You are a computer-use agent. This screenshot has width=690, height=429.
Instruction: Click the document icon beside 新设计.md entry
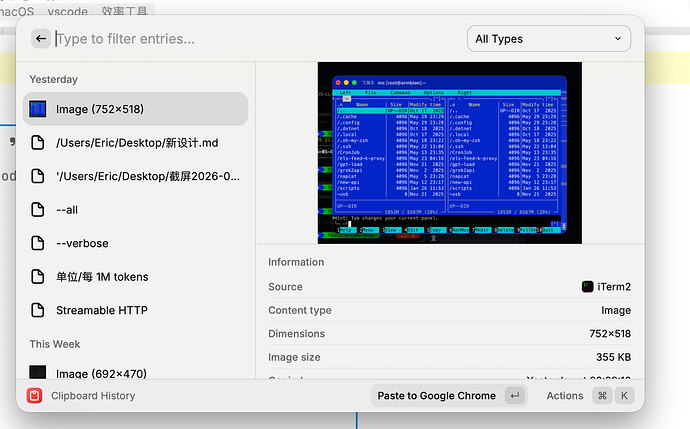38,143
